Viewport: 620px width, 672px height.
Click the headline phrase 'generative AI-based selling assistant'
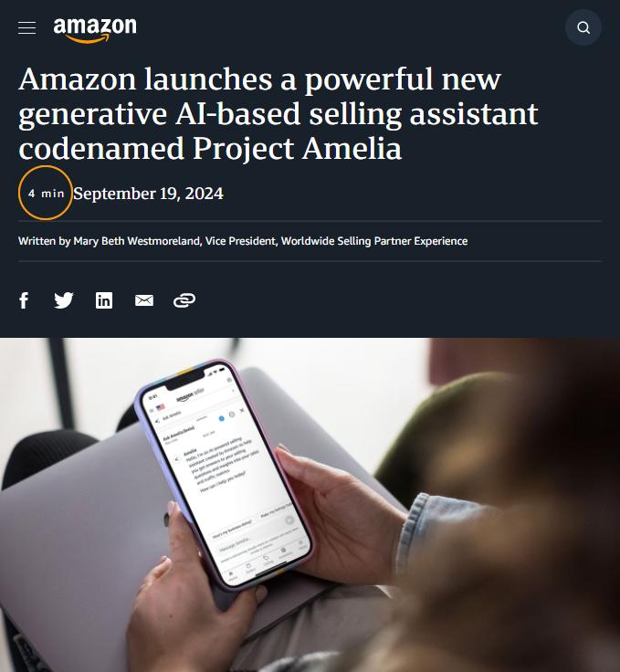click(278, 114)
